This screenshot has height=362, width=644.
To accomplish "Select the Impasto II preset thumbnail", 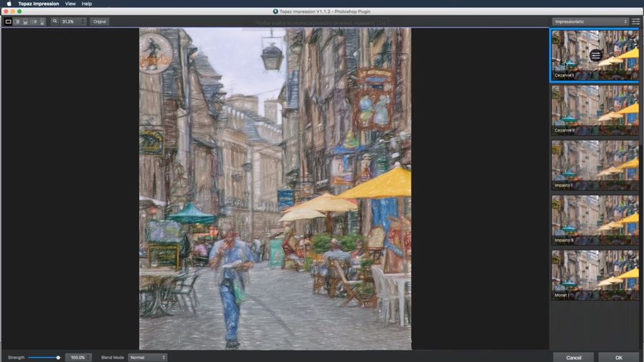I will coord(595,220).
